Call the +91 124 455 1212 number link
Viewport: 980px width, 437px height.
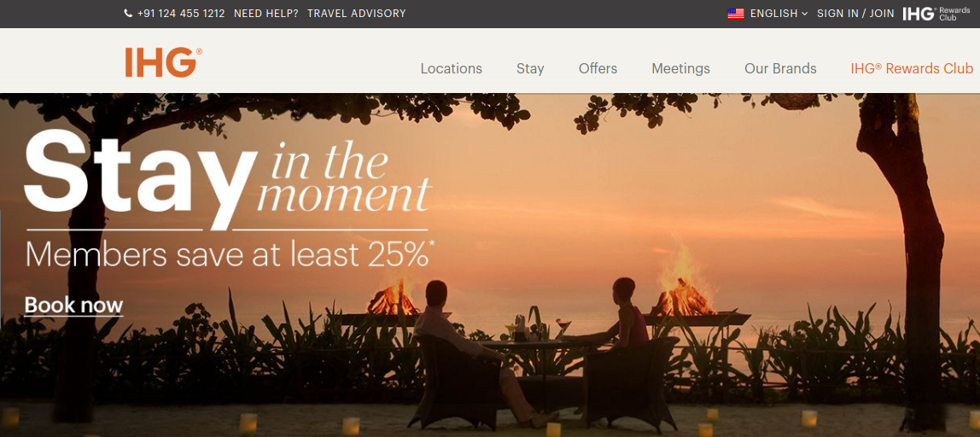181,13
